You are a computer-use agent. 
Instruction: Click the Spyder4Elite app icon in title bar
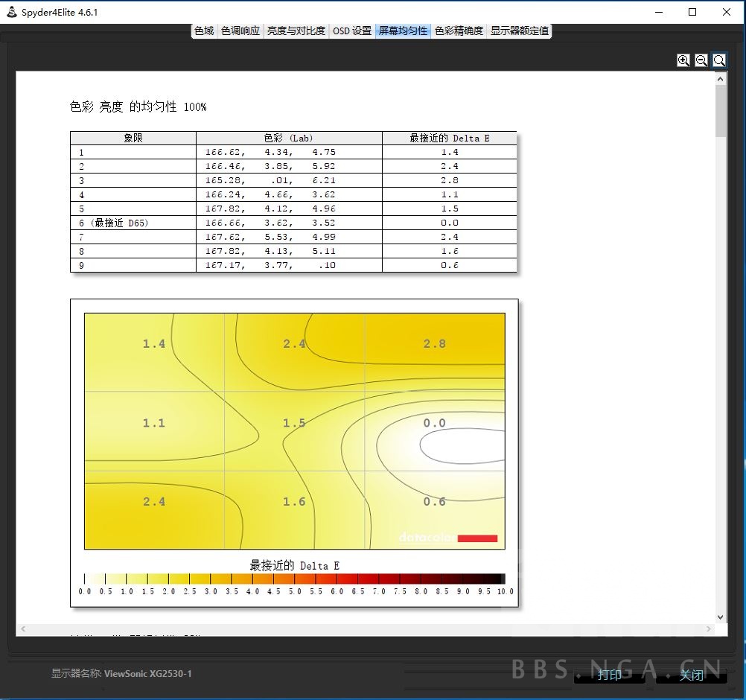[12, 12]
